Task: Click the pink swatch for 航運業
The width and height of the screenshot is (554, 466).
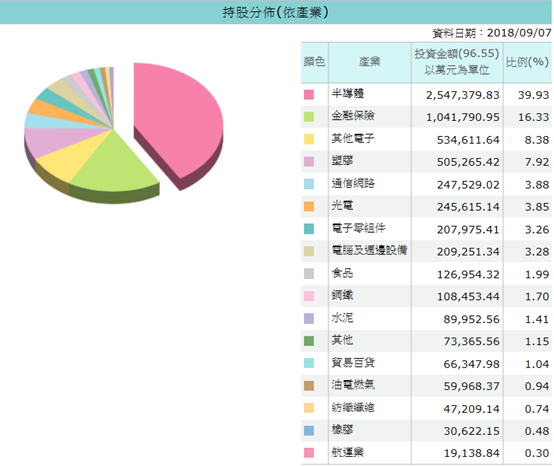Action: pyautogui.click(x=309, y=453)
